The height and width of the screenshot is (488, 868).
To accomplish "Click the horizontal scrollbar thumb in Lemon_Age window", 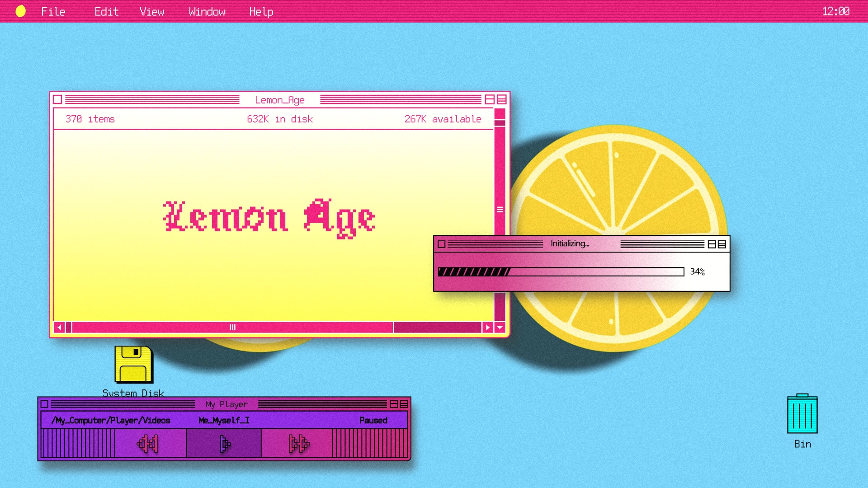I will click(x=232, y=328).
